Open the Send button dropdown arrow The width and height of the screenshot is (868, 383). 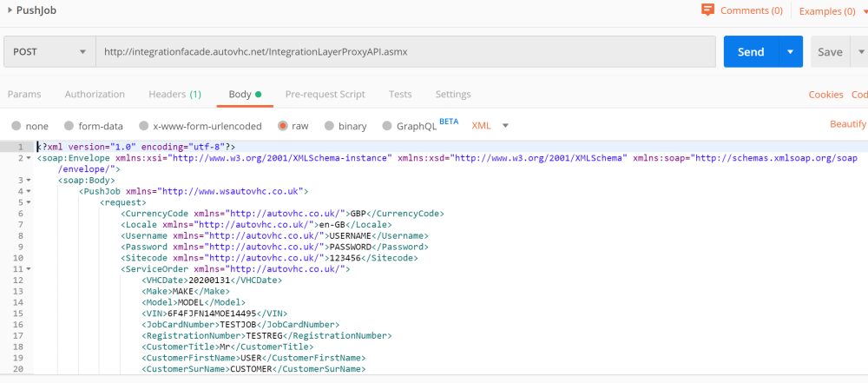coord(791,52)
